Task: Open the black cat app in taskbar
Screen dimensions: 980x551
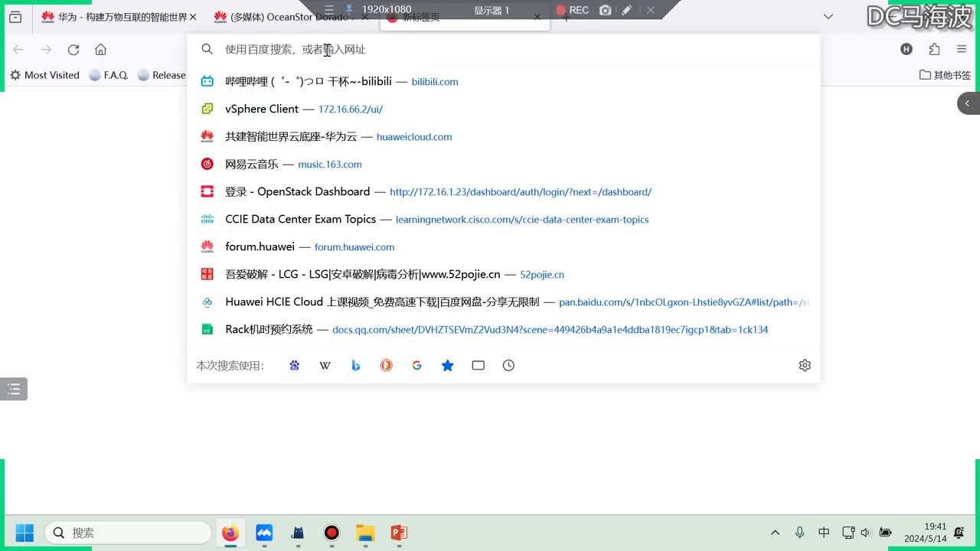Action: [298, 533]
